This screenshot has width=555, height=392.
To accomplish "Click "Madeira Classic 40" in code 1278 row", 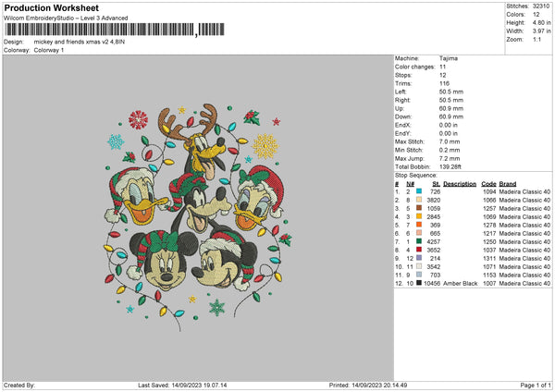I will click(524, 225).
